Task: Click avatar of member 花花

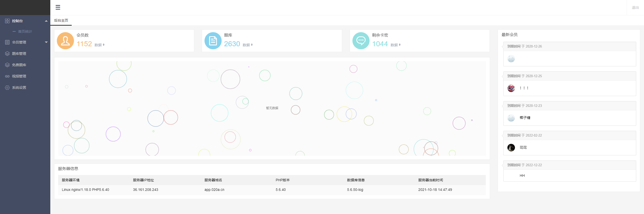Action: [x=511, y=148]
